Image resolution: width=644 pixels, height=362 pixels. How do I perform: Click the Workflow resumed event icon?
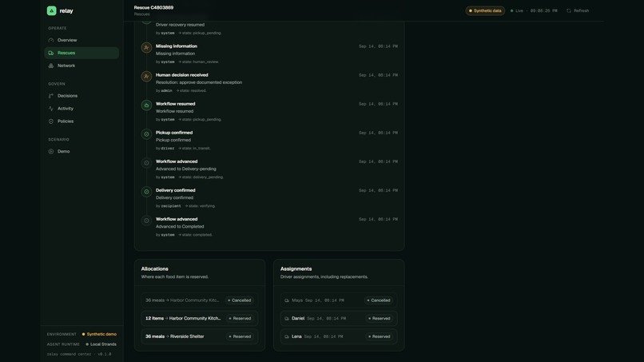coord(146,105)
